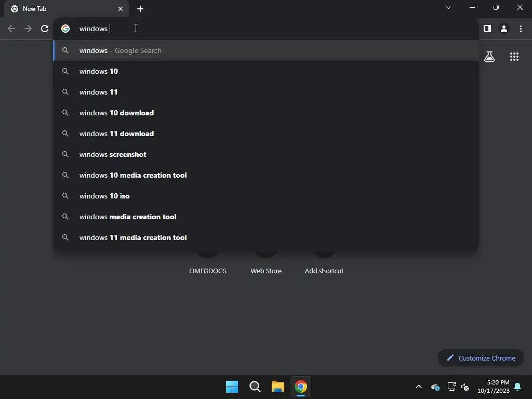Click the muted volume tray icon
Image resolution: width=532 pixels, height=399 pixels.
(x=465, y=387)
